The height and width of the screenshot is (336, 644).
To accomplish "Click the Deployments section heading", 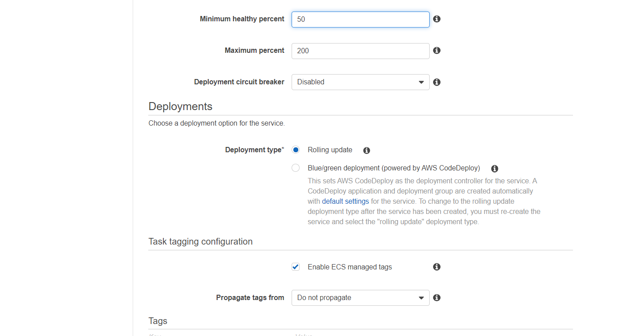I will click(x=181, y=107).
